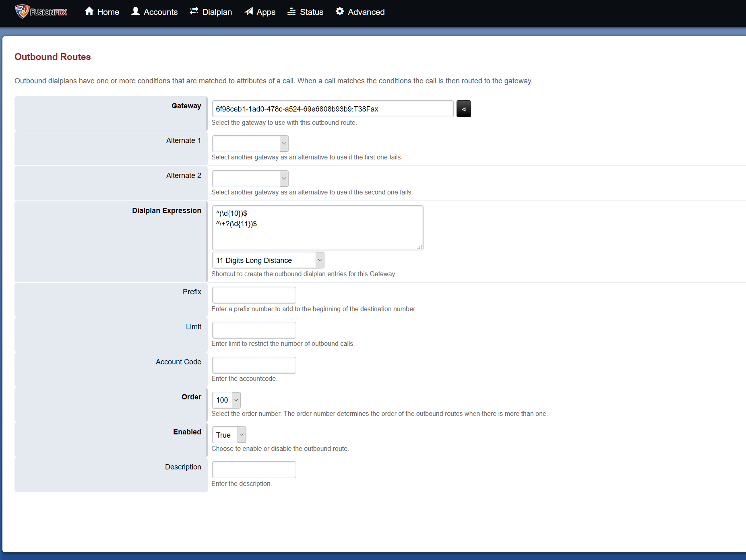Click the Home icon in navigation
Screen dimensions: 746x560
[x=89, y=12]
